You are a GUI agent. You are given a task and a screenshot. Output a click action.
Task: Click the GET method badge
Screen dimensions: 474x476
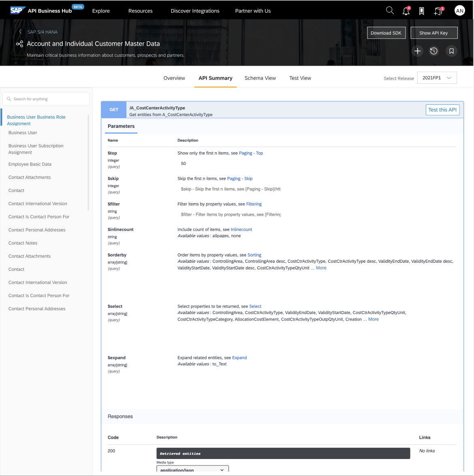point(115,109)
